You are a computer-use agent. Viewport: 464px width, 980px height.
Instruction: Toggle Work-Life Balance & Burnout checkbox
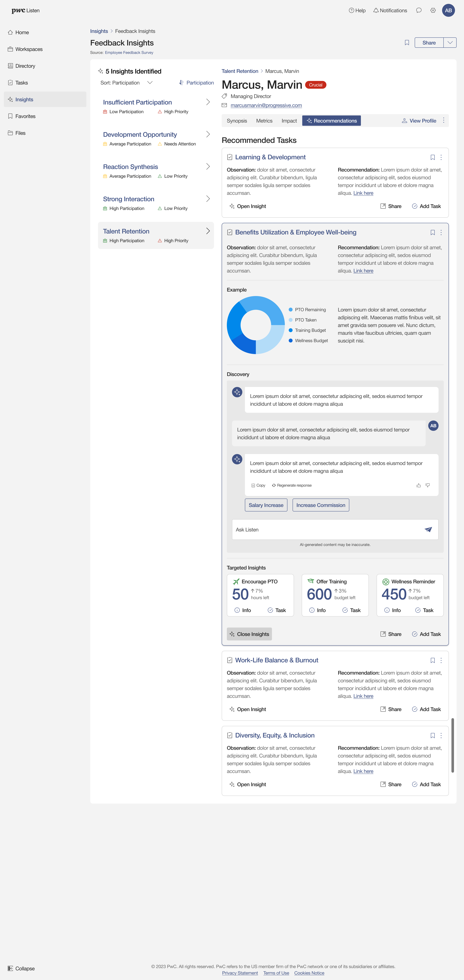[230, 660]
